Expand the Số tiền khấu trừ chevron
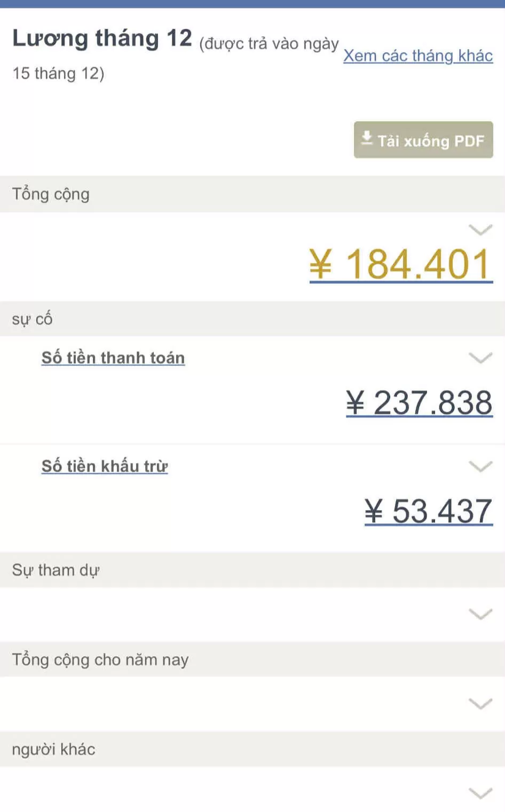 (480, 466)
